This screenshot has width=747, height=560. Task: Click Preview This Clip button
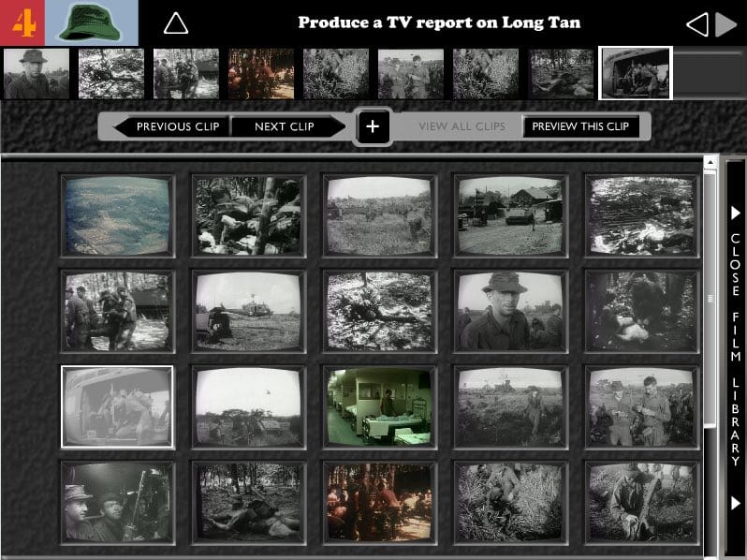pyautogui.click(x=580, y=126)
